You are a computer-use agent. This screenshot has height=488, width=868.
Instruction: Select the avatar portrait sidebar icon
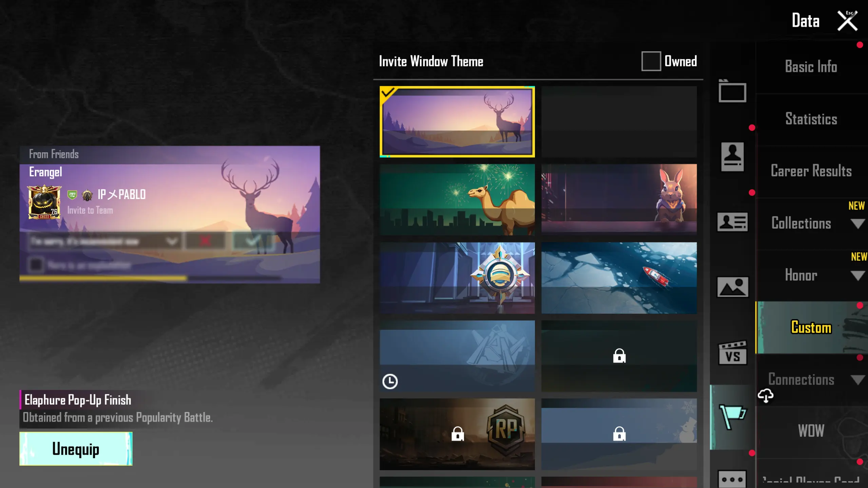pyautogui.click(x=732, y=157)
